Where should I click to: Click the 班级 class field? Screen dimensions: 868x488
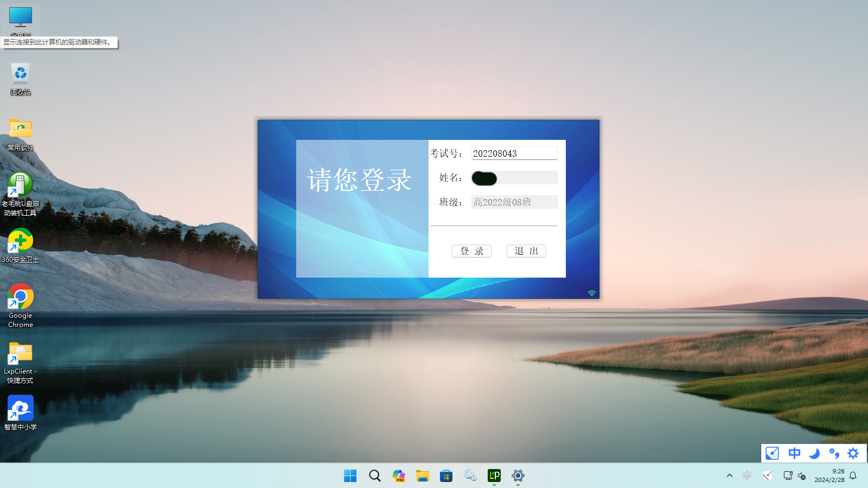click(x=514, y=202)
